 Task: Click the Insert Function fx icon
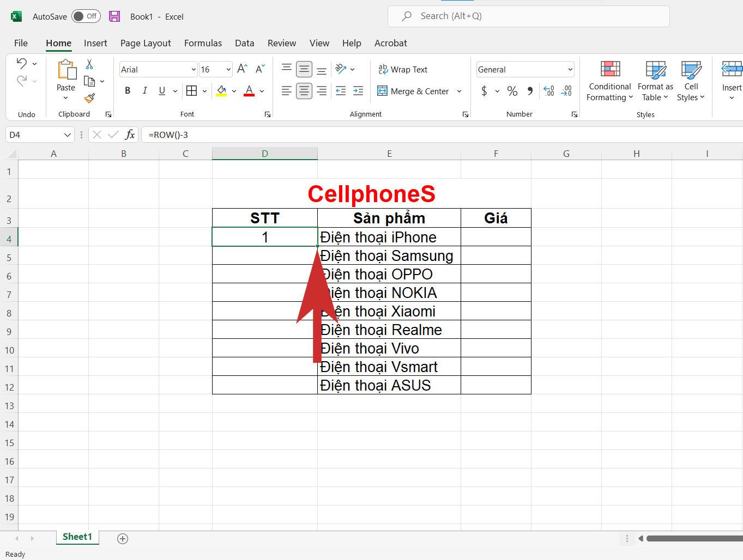click(x=130, y=135)
